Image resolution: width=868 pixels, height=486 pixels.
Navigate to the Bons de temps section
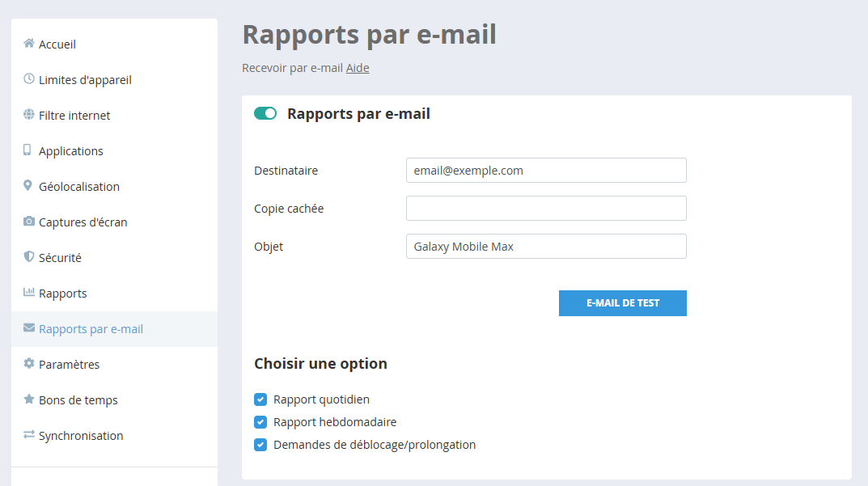click(x=78, y=399)
